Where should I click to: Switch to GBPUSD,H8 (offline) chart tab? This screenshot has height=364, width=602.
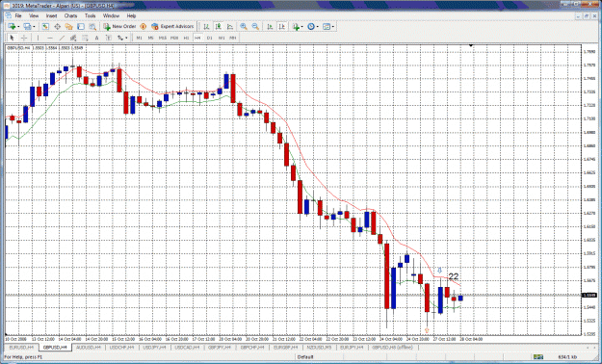(x=392, y=347)
